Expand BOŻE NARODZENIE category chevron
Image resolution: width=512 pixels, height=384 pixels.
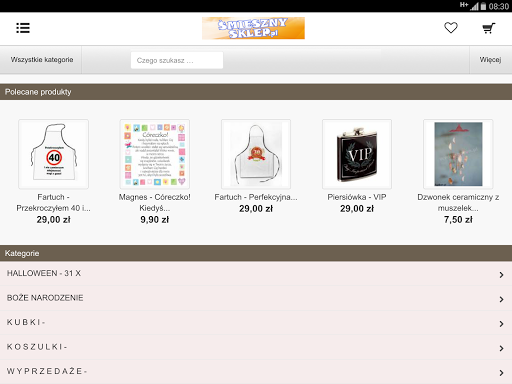pyautogui.click(x=501, y=299)
